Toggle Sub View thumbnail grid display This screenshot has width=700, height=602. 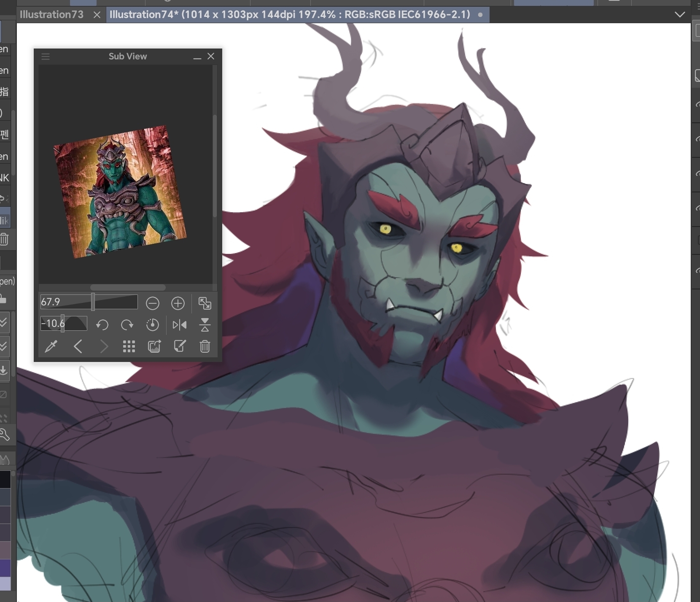129,347
